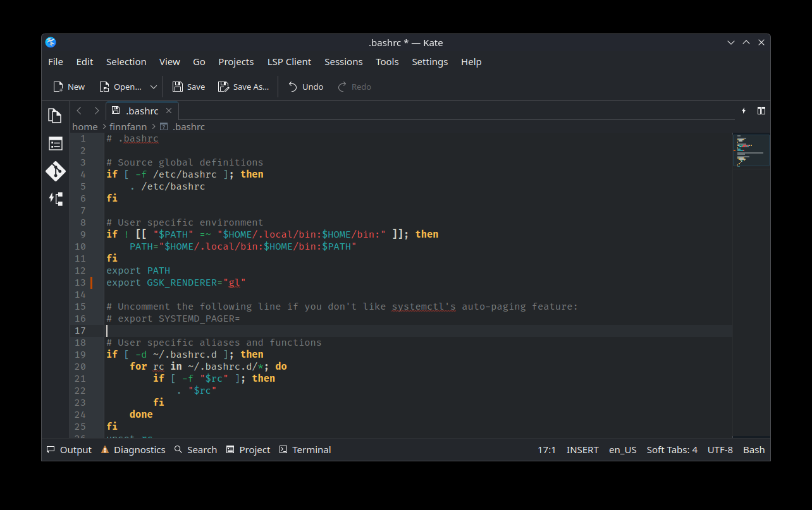Click the 'export PATH' line
This screenshot has width=812, height=510.
click(138, 270)
